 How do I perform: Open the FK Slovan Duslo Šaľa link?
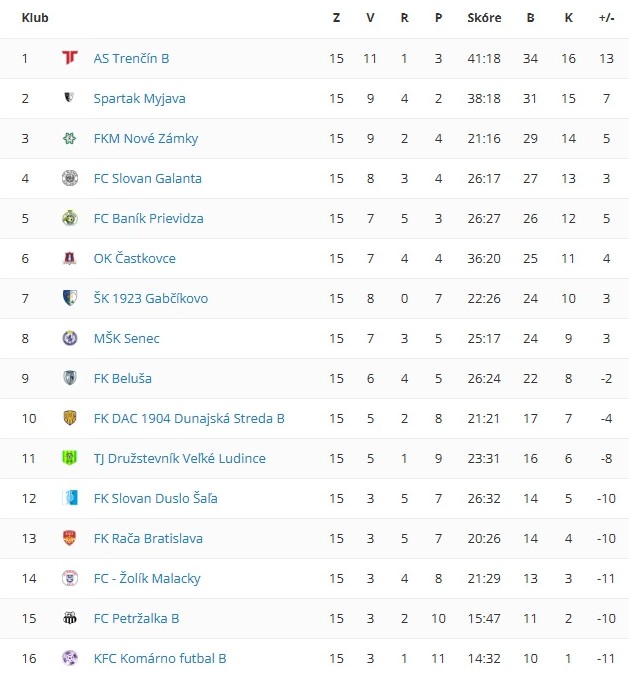point(155,498)
